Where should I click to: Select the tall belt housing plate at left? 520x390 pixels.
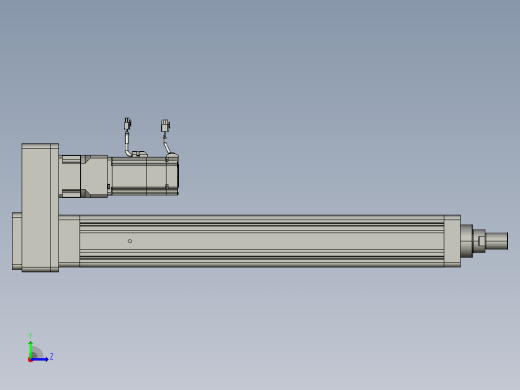[x=40, y=207]
